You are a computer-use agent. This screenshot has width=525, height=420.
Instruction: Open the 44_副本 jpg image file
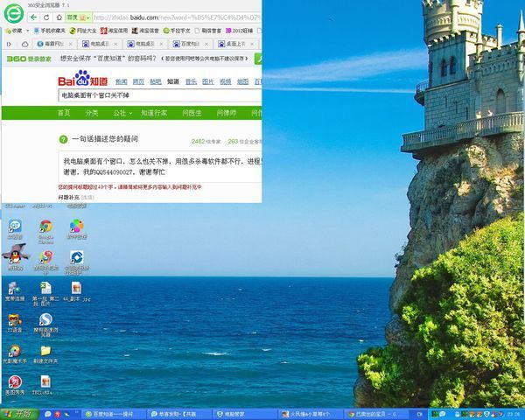[x=77, y=291]
